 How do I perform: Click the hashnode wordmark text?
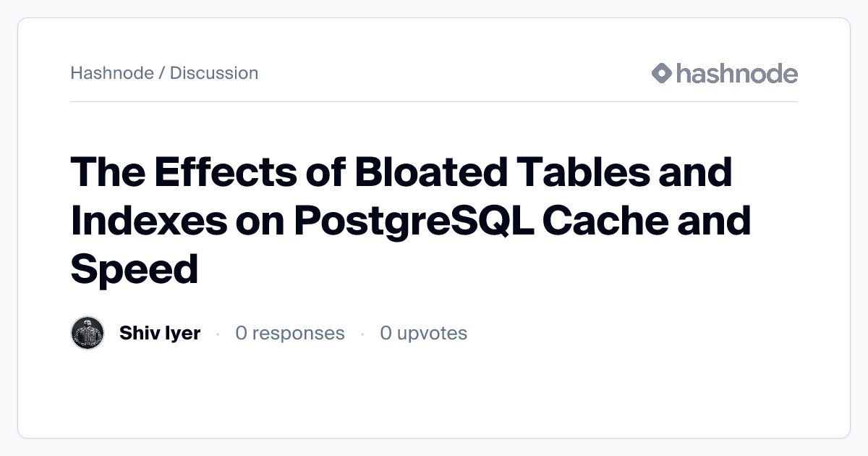click(736, 73)
